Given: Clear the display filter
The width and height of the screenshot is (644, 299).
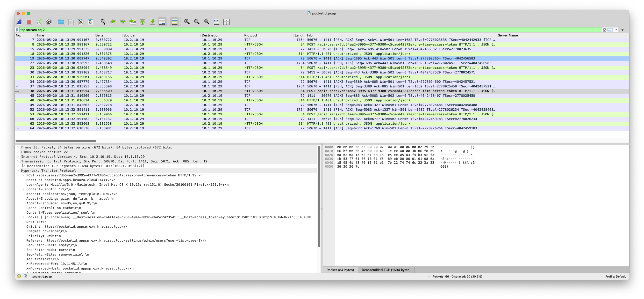Looking at the screenshot, I should (x=604, y=30).
